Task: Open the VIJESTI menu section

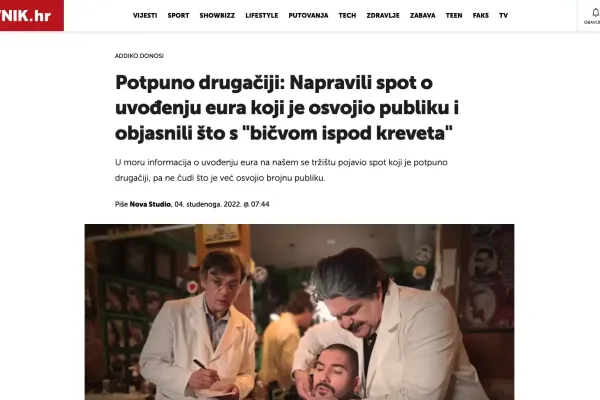Action: point(145,16)
